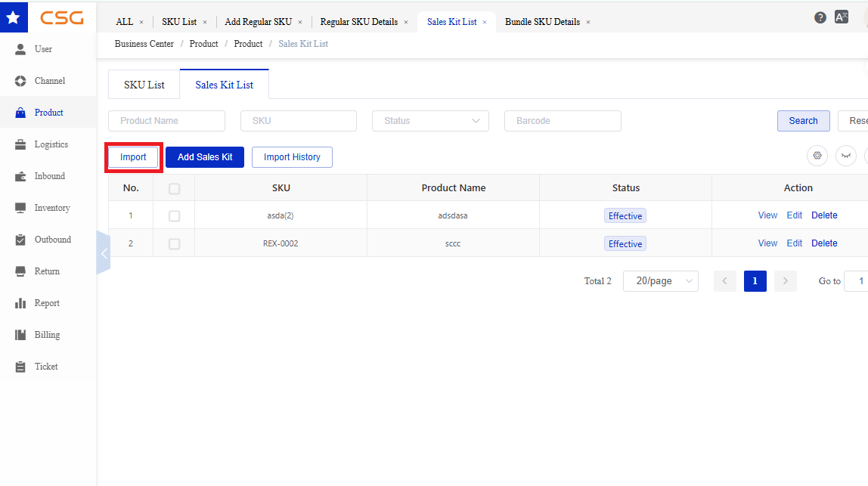The width and height of the screenshot is (868, 486).
Task: Switch to Regular SKU Details tab
Action: tap(358, 22)
